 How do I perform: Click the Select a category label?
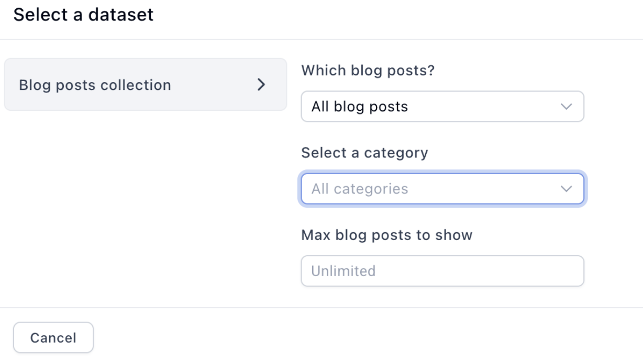tap(364, 153)
